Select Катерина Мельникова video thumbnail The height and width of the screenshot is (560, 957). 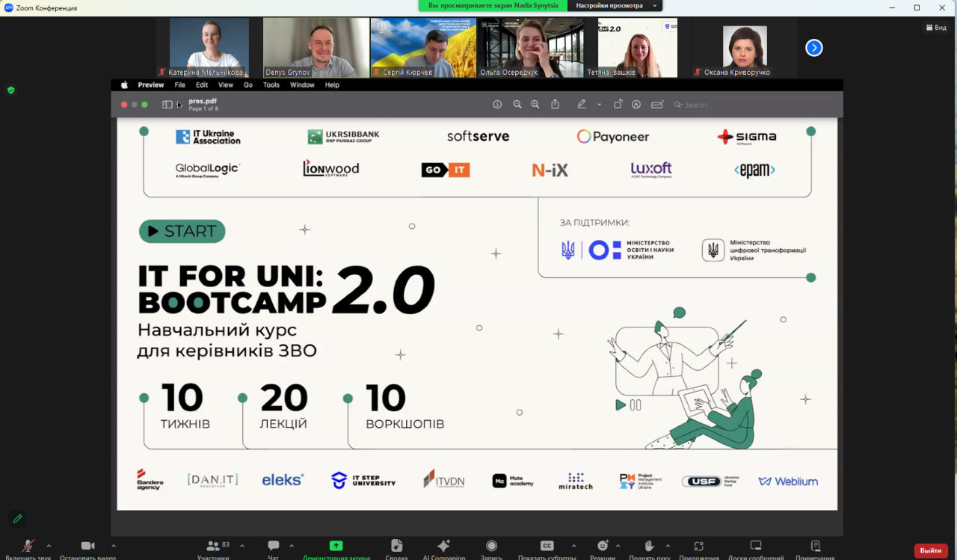tap(209, 48)
